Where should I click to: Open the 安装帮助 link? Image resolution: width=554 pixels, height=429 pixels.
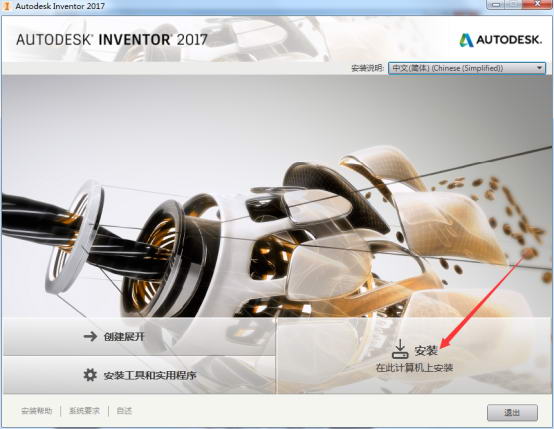tap(37, 411)
